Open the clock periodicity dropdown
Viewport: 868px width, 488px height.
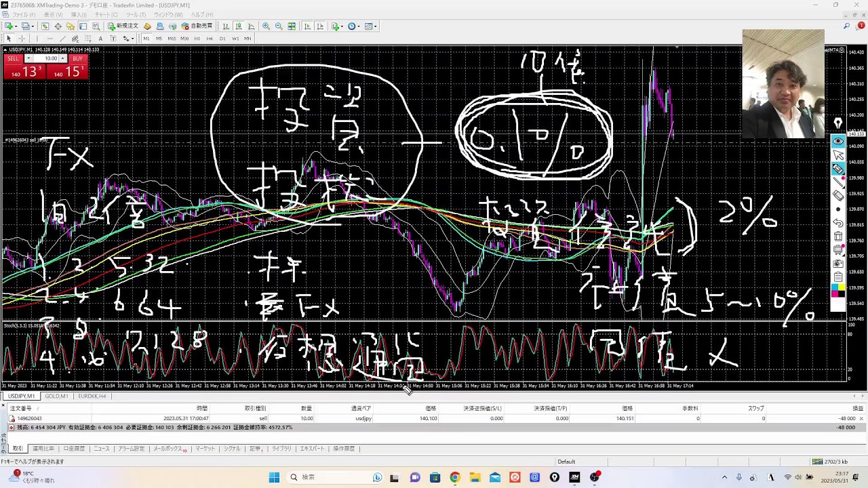(359, 26)
